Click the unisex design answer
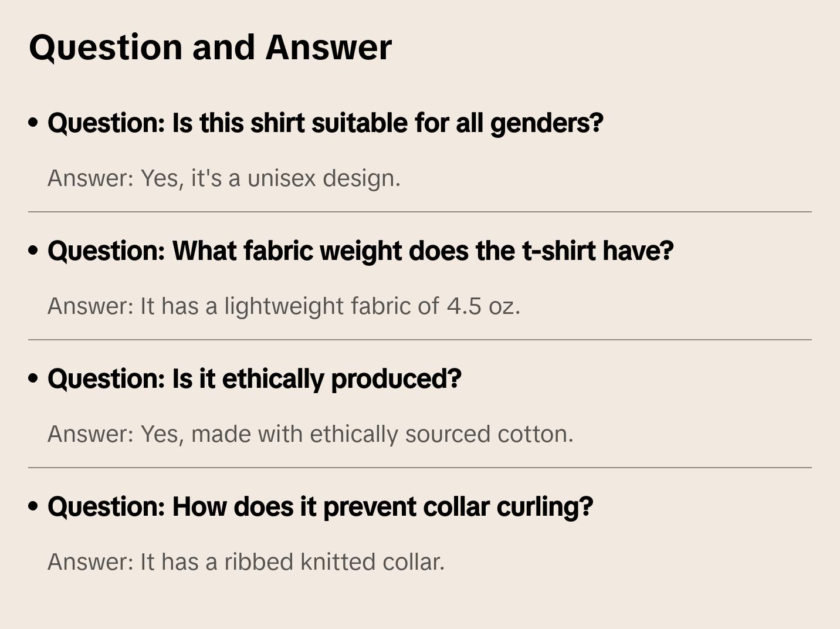This screenshot has width=840, height=629. [x=223, y=178]
